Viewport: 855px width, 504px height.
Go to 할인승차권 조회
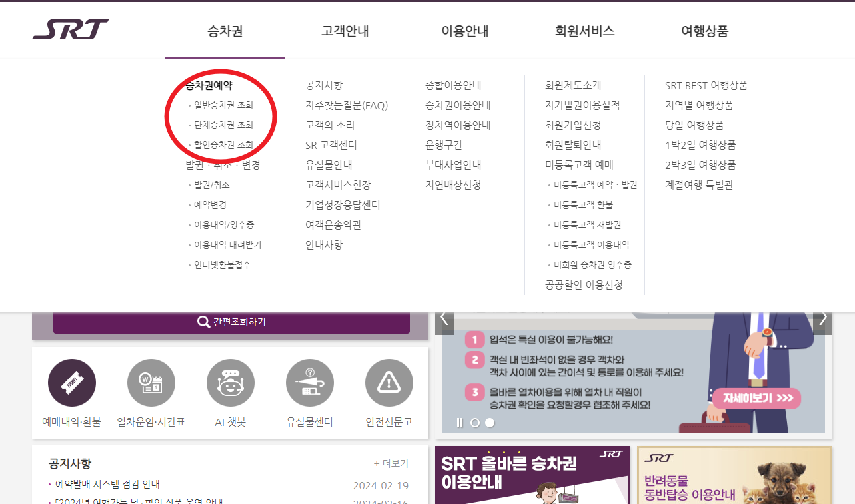(x=223, y=145)
